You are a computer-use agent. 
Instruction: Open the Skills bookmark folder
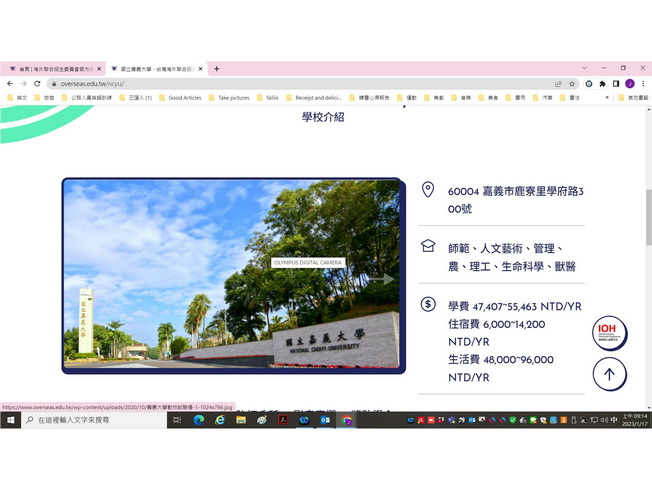[268, 98]
